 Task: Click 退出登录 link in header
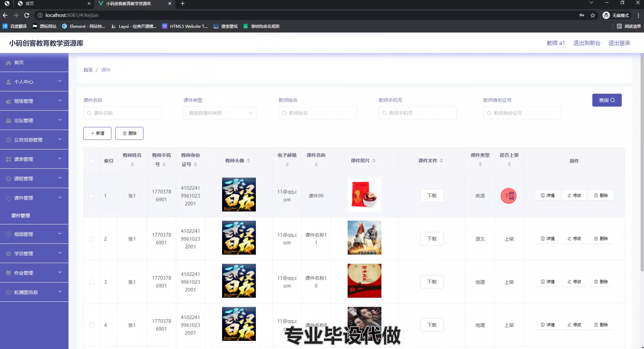coord(619,43)
